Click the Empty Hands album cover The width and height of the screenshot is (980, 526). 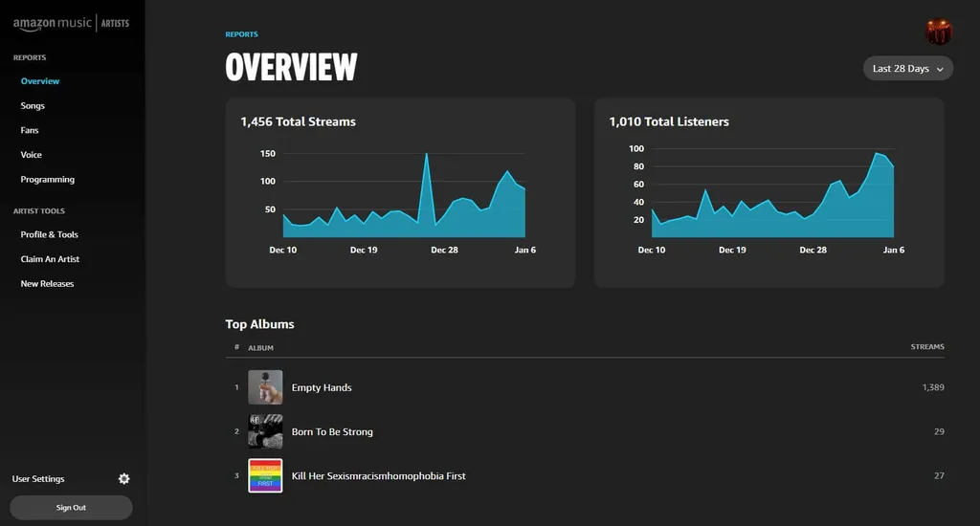point(265,387)
